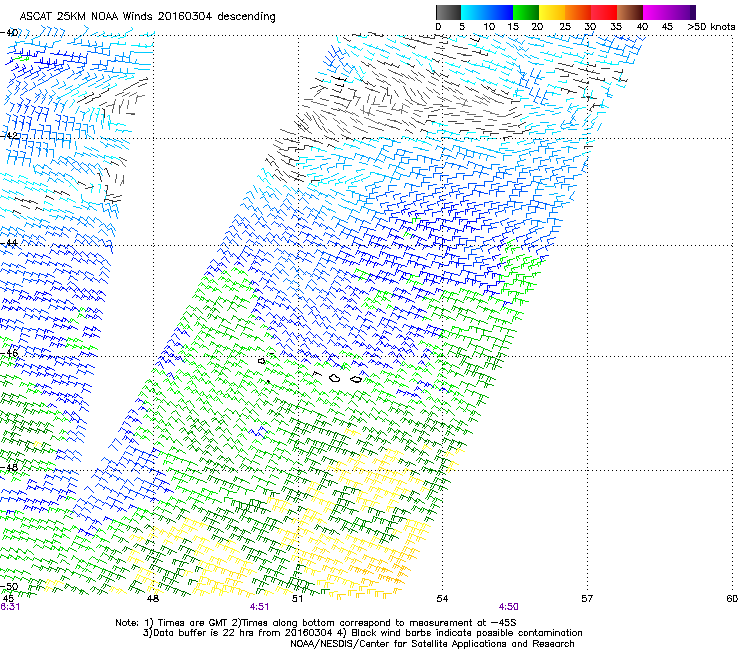The image size is (740, 650).
Task: Click the purple '4:50' swath time label
Action: (x=508, y=607)
